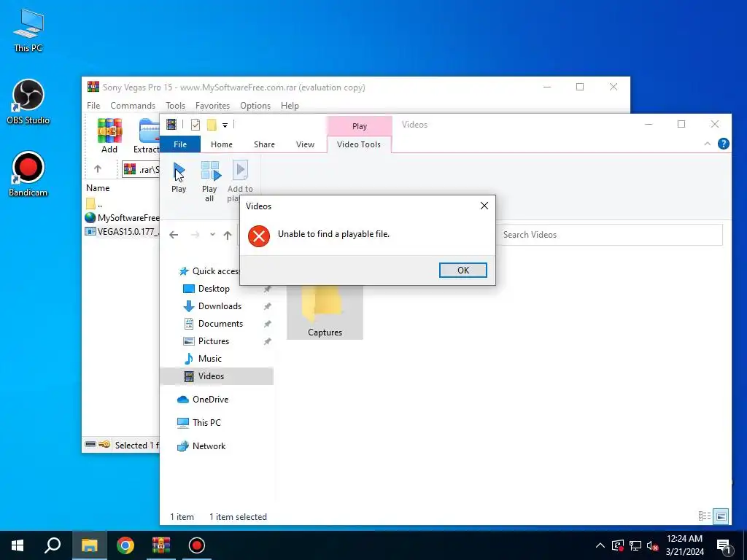Screen dimensions: 747x560
Task: Open Pictures in navigation pane
Action: [214, 341]
